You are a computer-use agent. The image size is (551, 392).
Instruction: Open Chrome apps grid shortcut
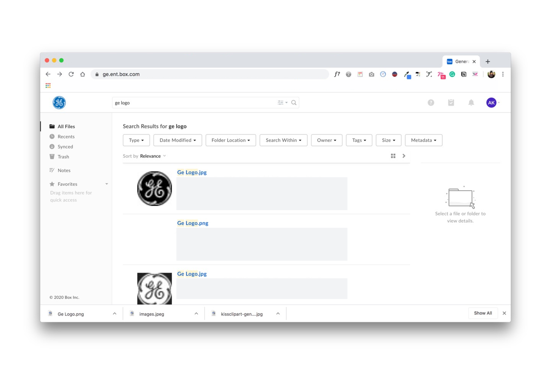tap(48, 86)
